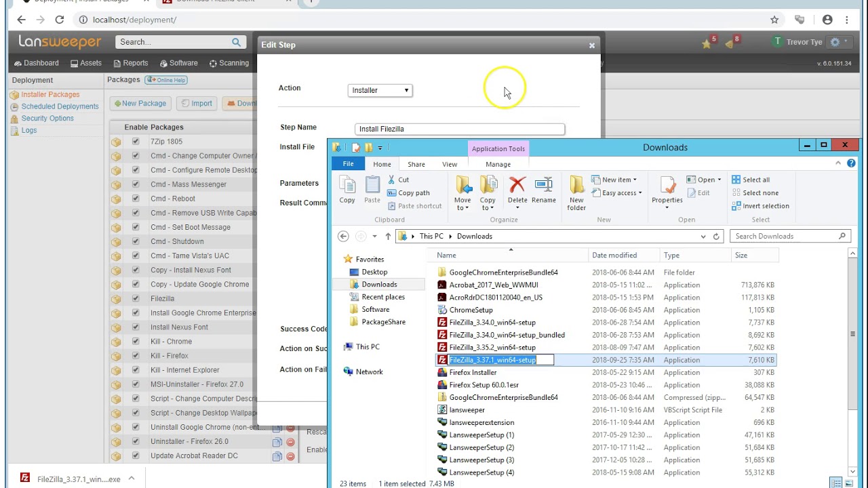Expand address bar history dropdown
The image size is (868, 488).
[x=703, y=237]
